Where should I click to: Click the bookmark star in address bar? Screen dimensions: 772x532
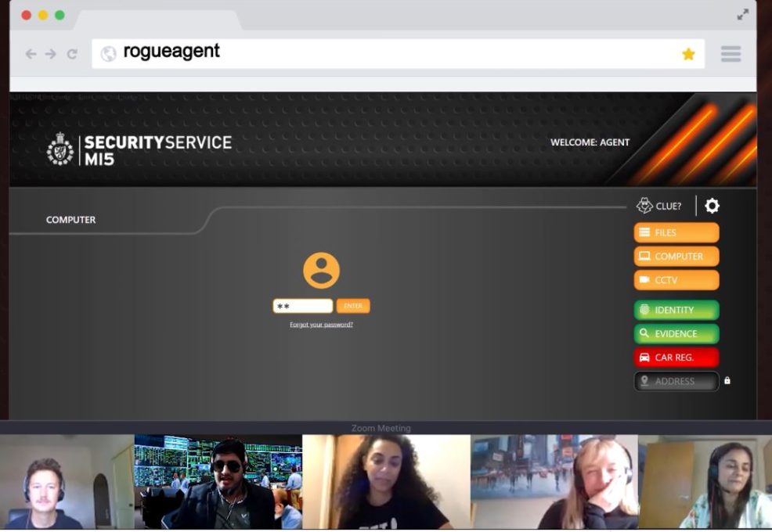[688, 54]
